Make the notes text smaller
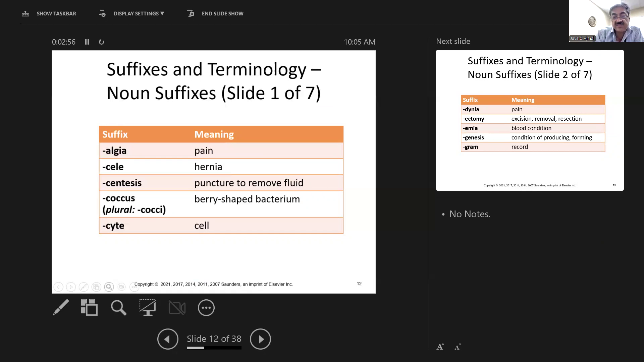The width and height of the screenshot is (644, 362). click(458, 347)
